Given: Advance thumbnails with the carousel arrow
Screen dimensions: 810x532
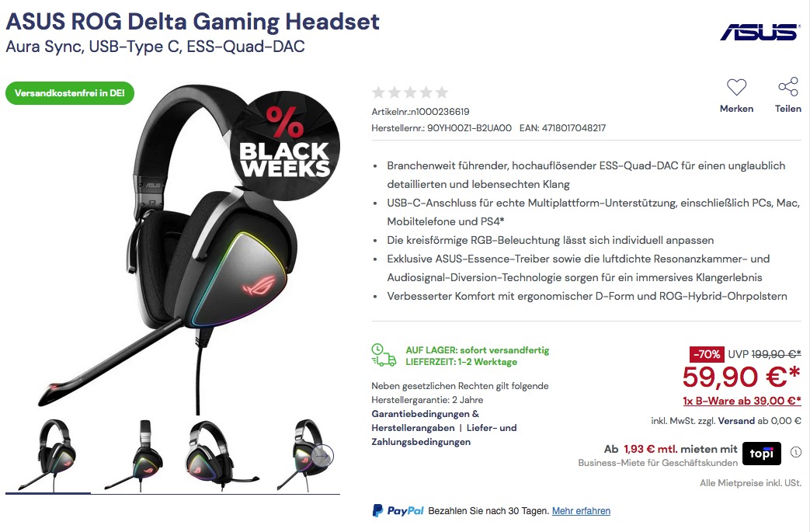Looking at the screenshot, I should (323, 456).
